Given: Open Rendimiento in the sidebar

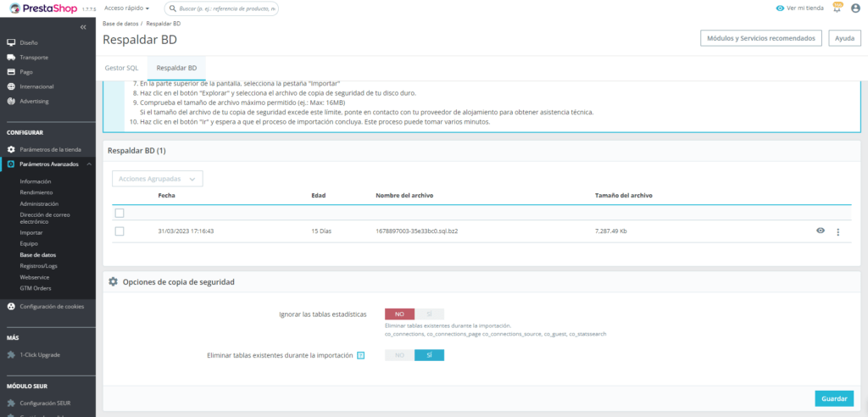Looking at the screenshot, I should point(36,192).
